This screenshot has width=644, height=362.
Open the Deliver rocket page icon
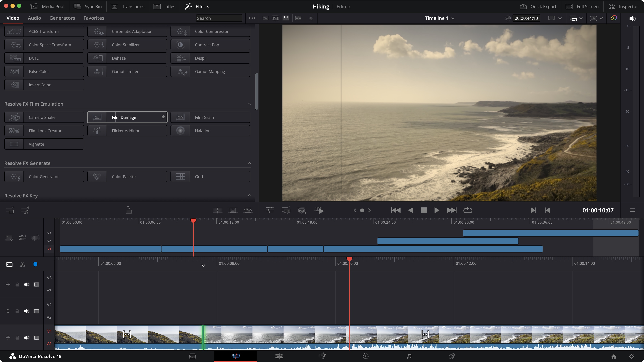pyautogui.click(x=452, y=356)
